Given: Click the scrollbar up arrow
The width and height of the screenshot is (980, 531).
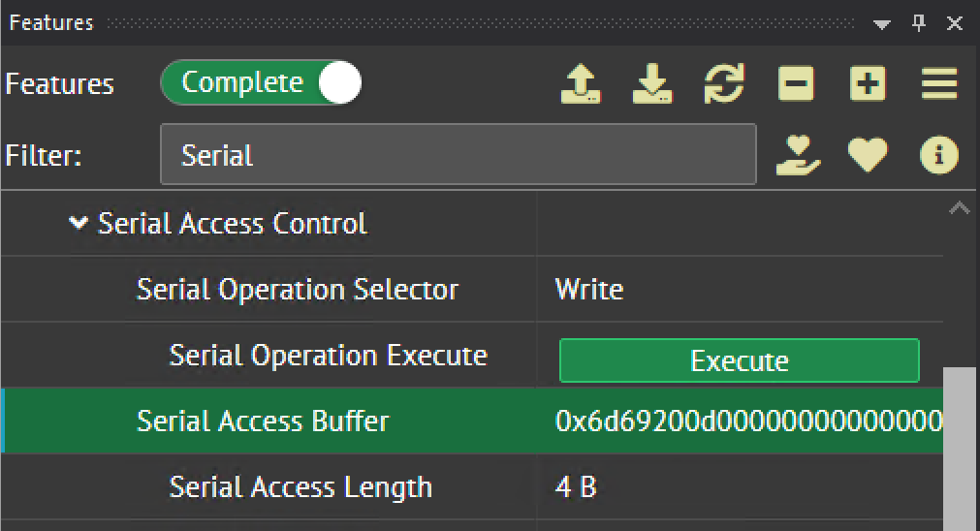Looking at the screenshot, I should pos(960,208).
